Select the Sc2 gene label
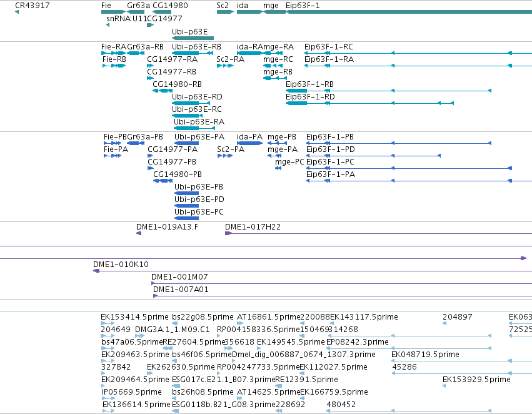Image resolution: width=532 pixels, height=414 pixels. coord(223,6)
